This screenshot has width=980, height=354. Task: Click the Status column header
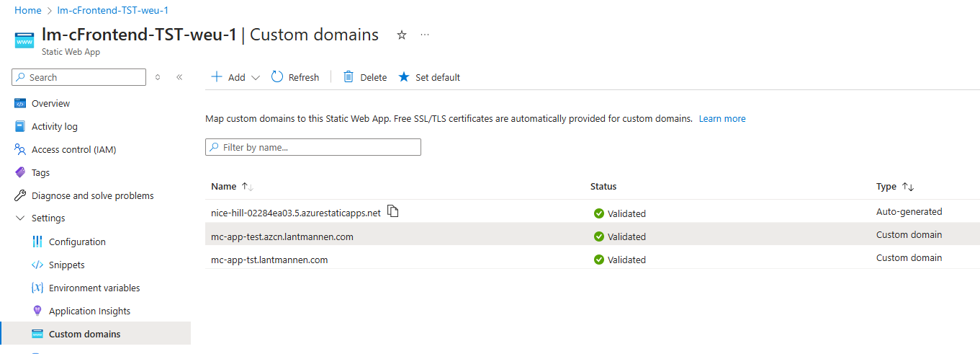click(x=603, y=186)
